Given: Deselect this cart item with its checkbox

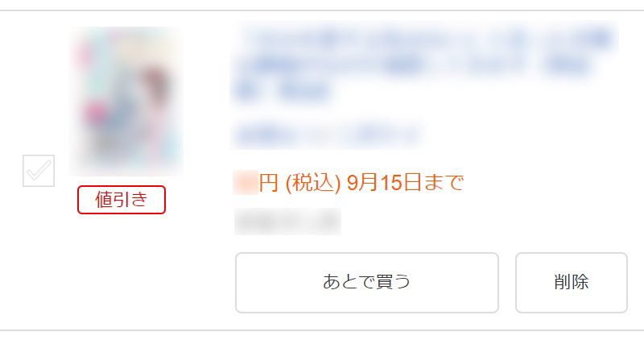Looking at the screenshot, I should click(x=39, y=171).
